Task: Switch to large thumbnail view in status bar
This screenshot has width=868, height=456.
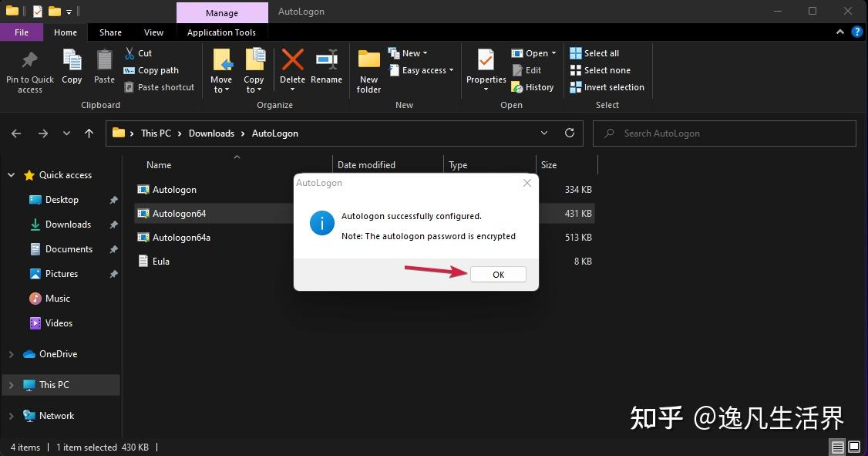Action: [854, 447]
